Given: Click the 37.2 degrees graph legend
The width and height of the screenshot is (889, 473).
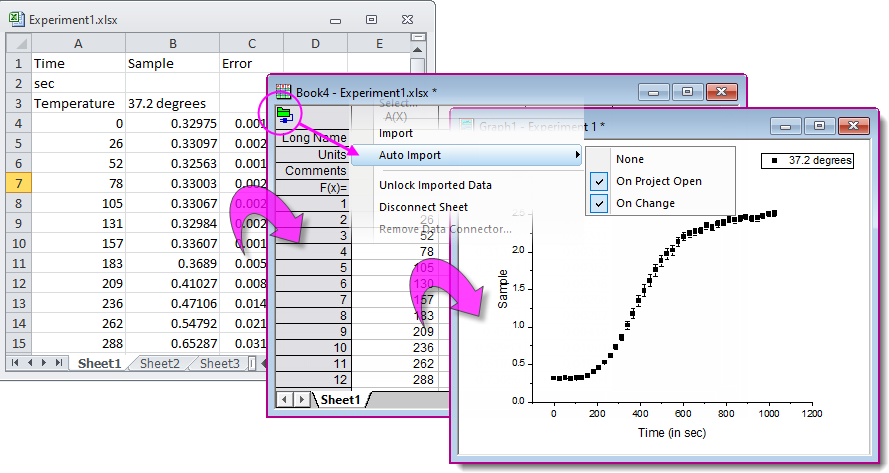Looking at the screenshot, I should tap(807, 161).
